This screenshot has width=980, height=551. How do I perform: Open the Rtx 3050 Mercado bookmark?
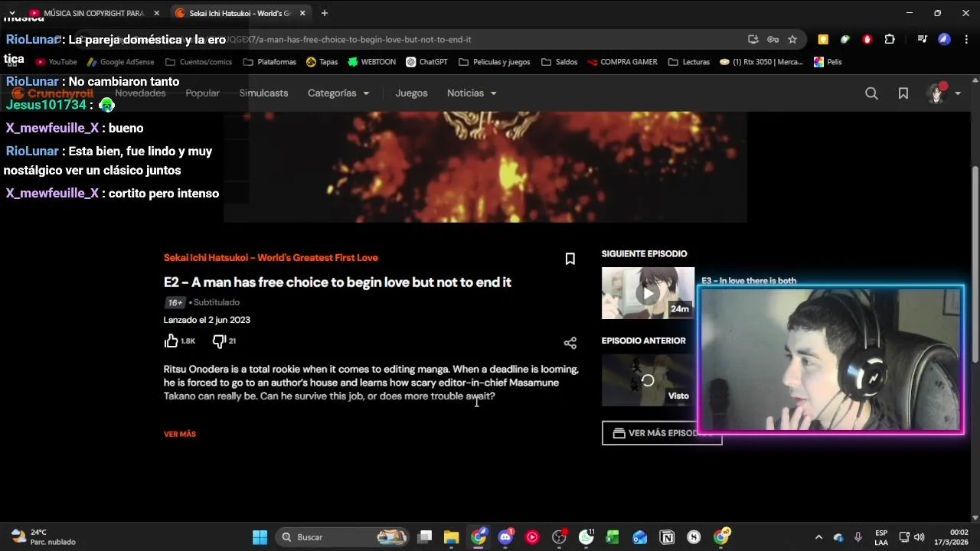[761, 62]
